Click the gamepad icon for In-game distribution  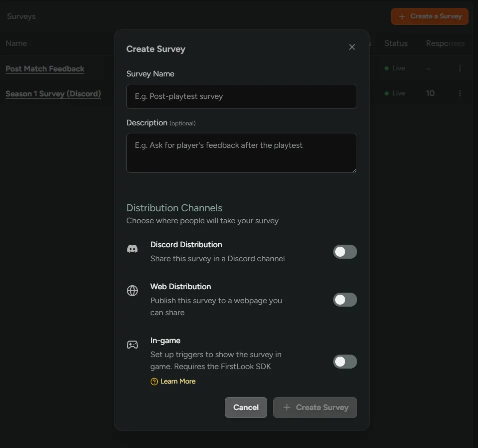(x=132, y=345)
